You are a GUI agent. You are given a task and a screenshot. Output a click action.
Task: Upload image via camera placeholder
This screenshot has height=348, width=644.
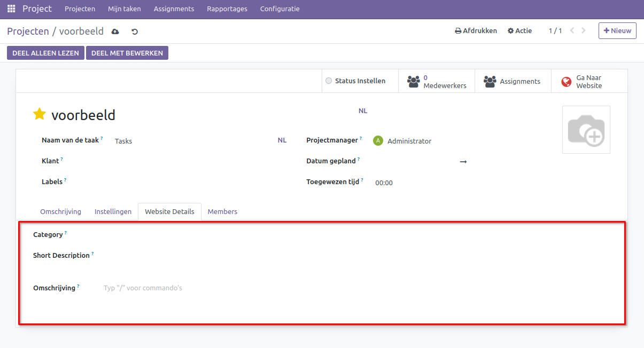coord(586,130)
